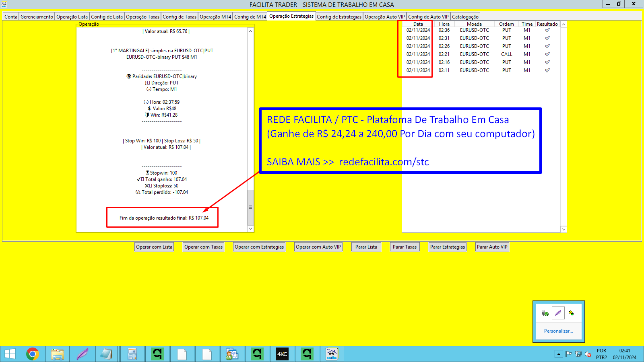Open the Windows Start button
644x362 pixels.
click(10, 354)
